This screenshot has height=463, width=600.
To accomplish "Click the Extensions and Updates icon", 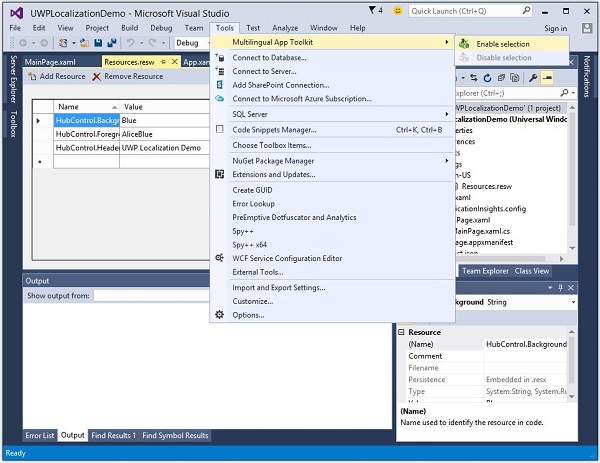I will coord(219,174).
